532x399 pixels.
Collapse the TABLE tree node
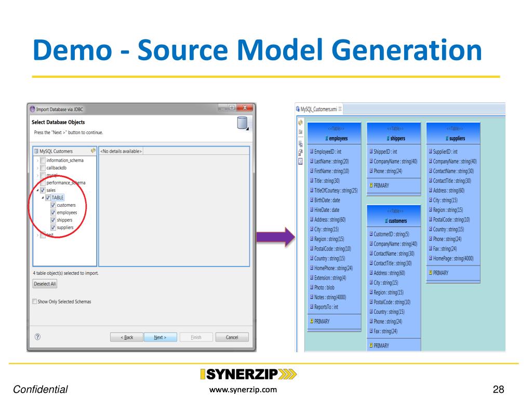(x=43, y=197)
